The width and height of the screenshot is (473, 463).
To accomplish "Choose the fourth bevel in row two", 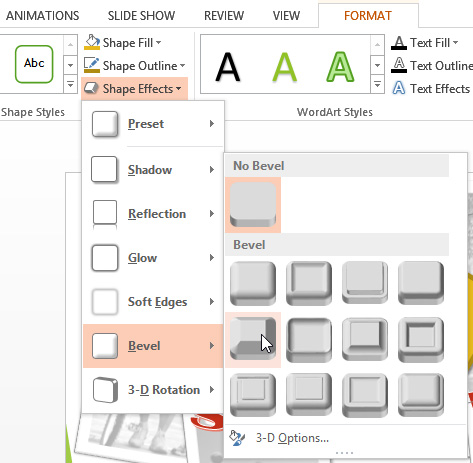I will point(421,340).
